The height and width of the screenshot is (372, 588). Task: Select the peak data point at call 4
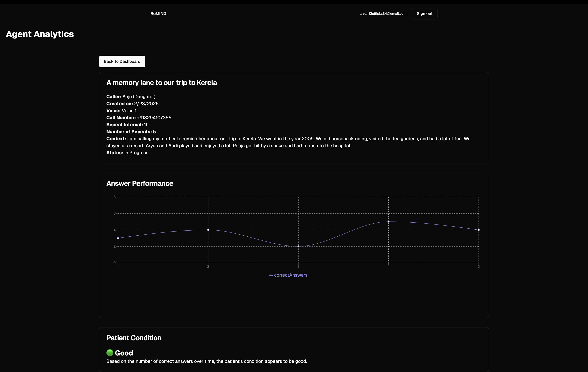(388, 222)
